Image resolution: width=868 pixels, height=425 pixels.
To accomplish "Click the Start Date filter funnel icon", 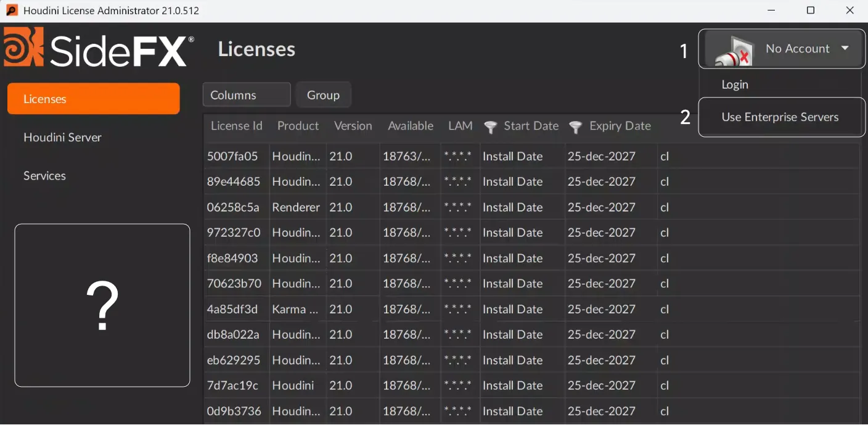I will 491,127.
